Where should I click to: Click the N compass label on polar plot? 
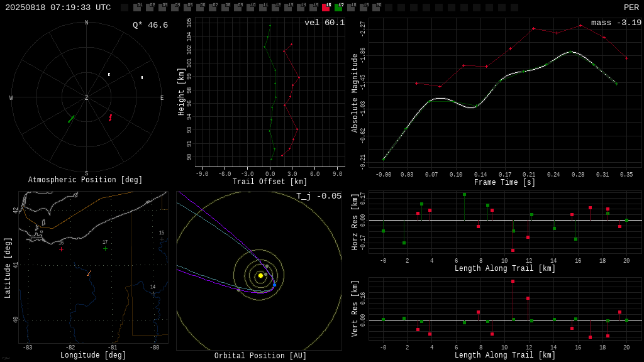(x=86, y=23)
